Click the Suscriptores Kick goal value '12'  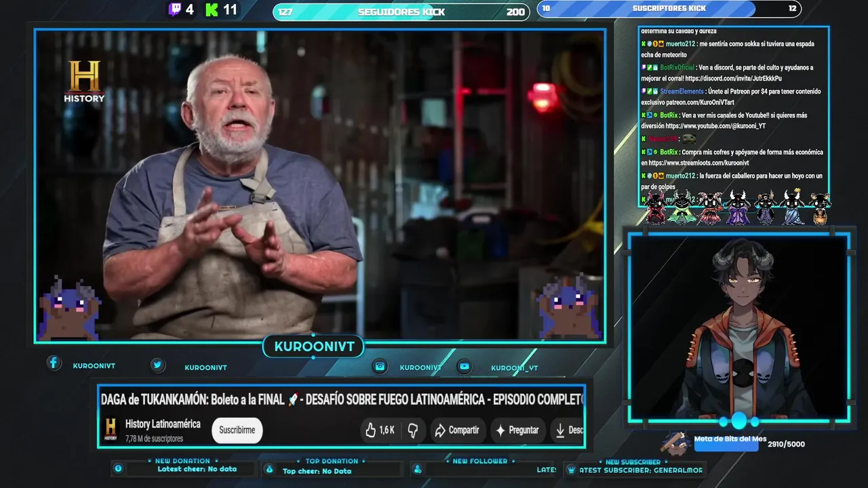pos(793,8)
